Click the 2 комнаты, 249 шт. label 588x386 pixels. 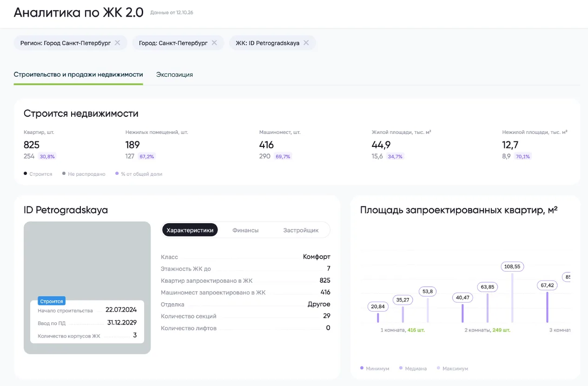coord(487,330)
